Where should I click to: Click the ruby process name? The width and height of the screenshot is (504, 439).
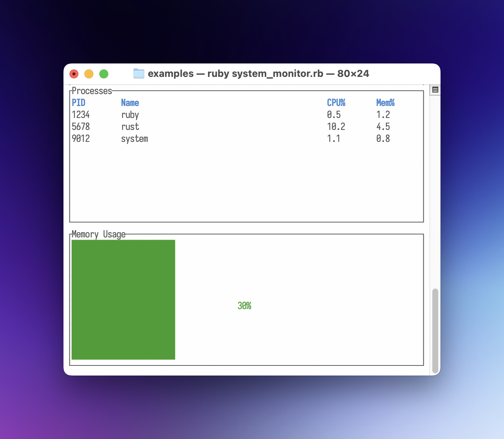(130, 115)
